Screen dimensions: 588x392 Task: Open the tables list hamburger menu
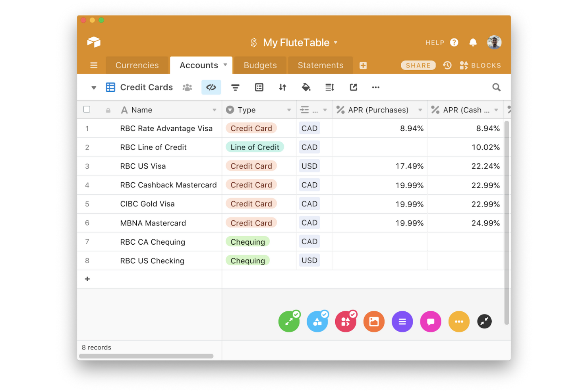94,65
